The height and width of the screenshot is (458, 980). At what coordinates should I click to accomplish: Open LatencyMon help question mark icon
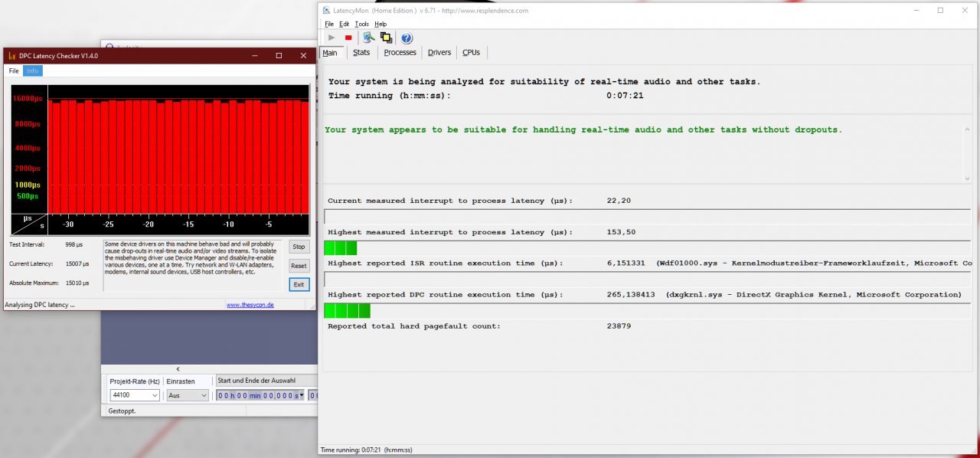(x=407, y=38)
